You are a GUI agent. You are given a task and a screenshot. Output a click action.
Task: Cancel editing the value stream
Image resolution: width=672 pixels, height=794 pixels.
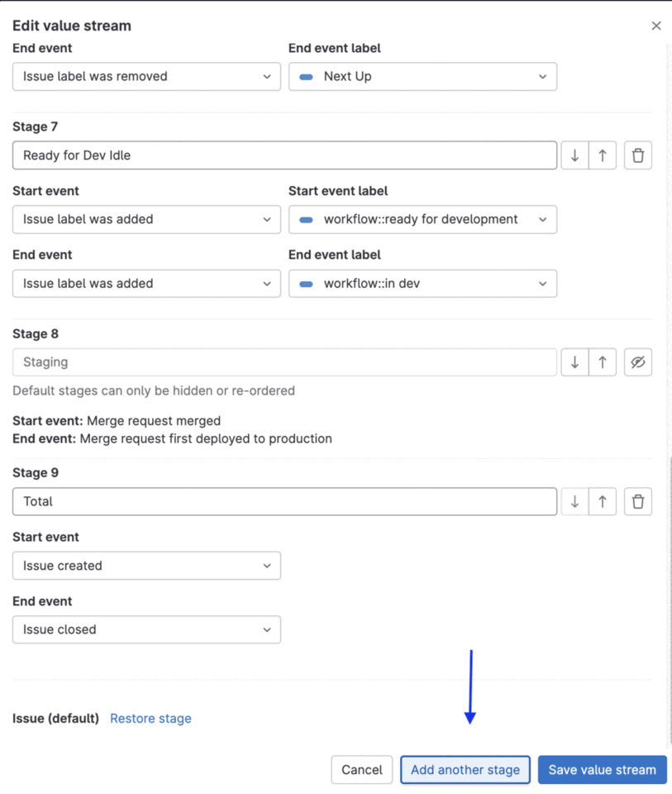click(x=361, y=769)
